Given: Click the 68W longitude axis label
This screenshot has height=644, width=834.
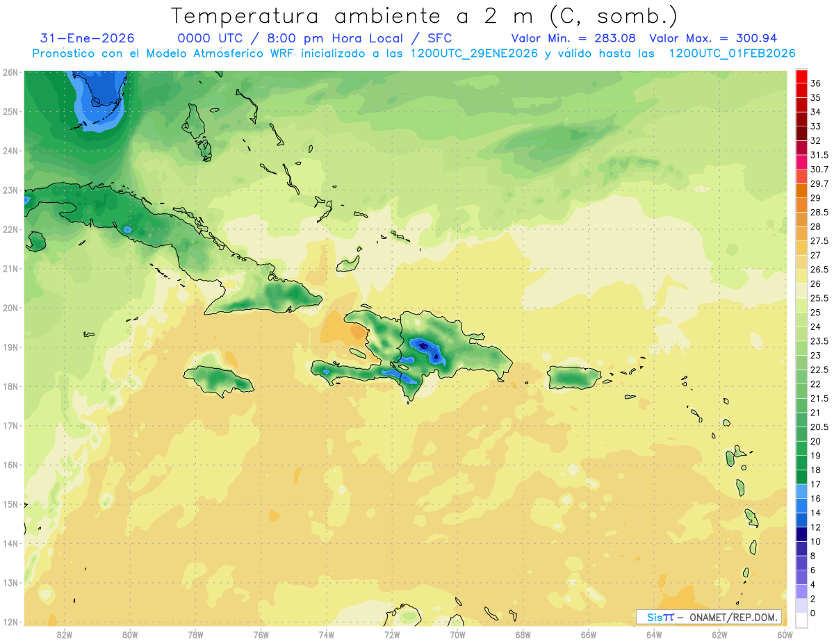Looking at the screenshot, I should coord(523,635).
